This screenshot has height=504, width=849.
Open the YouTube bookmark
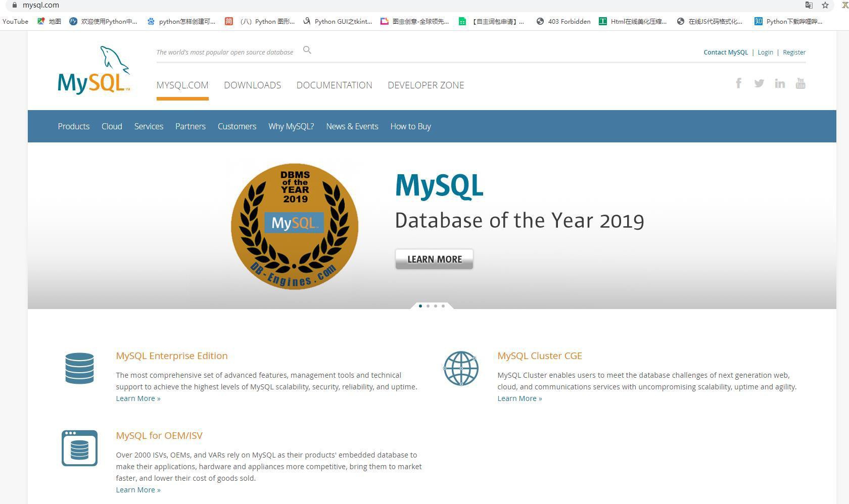15,21
